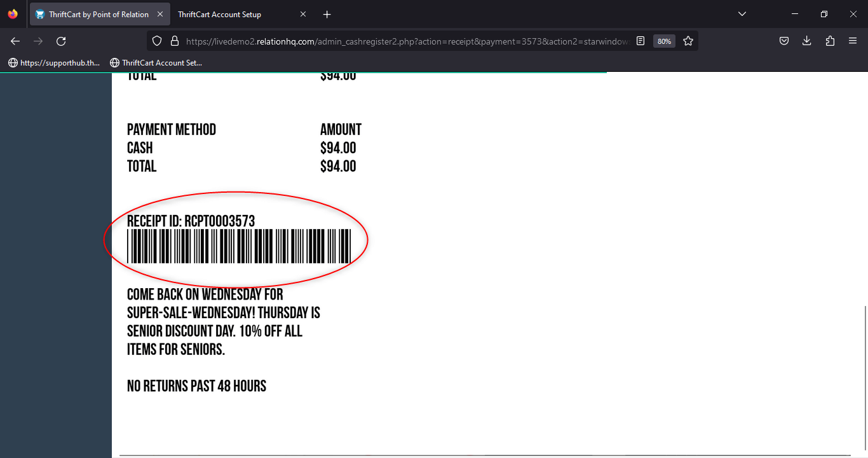Open a new browser tab
Screen dimensions: 868x458
pyautogui.click(x=327, y=13)
